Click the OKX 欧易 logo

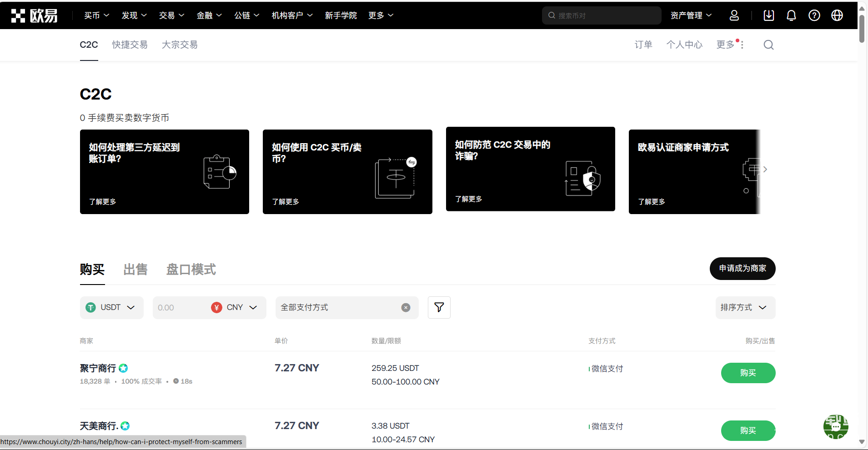tap(34, 15)
